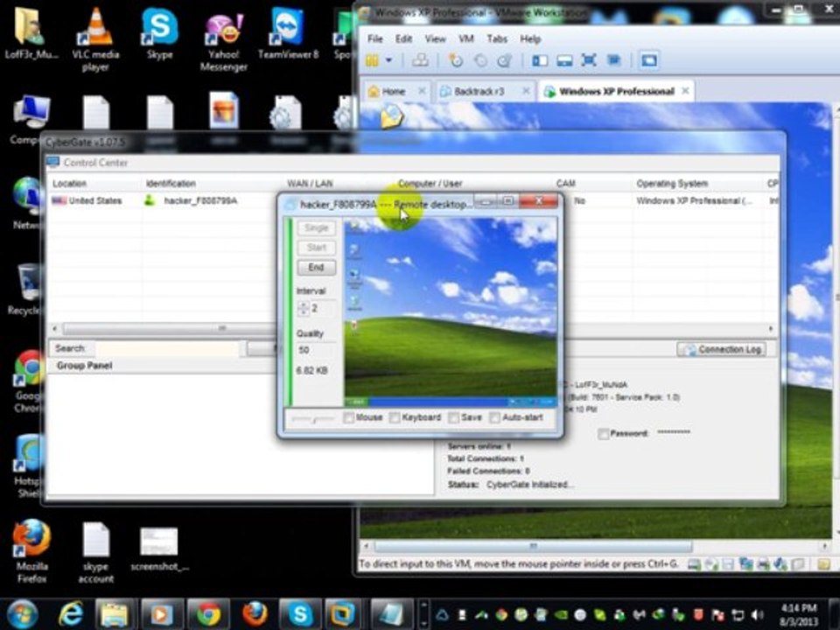The height and width of the screenshot is (630, 840).
Task: Enable the Mouse checkbox in Remote desktop
Action: tap(349, 417)
